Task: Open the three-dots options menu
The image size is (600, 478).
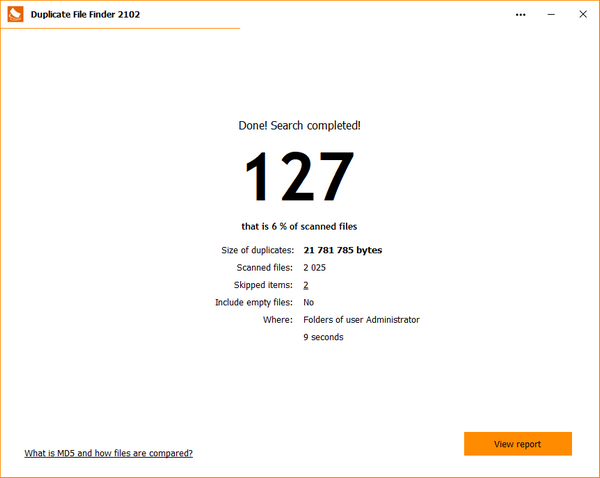Action: (x=520, y=15)
